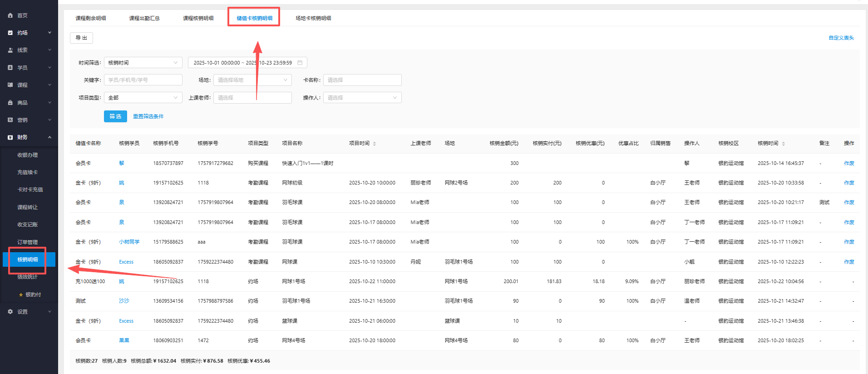Screen dimensions: 868x374
Task: Switch to 场地卡核销明细 tab
Action: coord(313,18)
